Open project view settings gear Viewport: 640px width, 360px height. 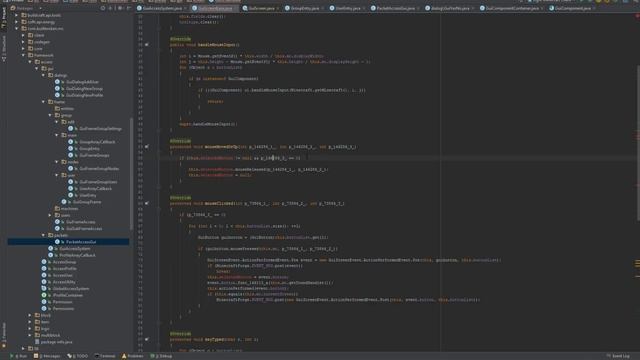click(120, 8)
